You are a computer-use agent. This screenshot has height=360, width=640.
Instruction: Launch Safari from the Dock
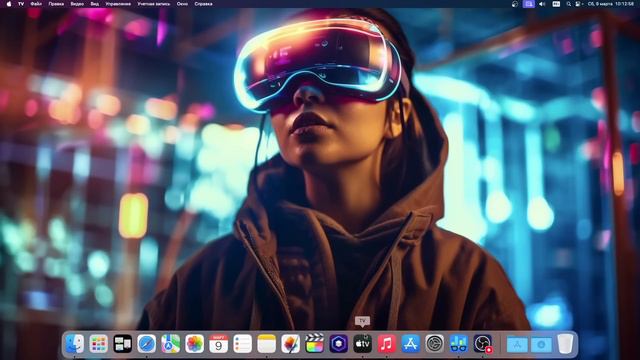(x=147, y=344)
